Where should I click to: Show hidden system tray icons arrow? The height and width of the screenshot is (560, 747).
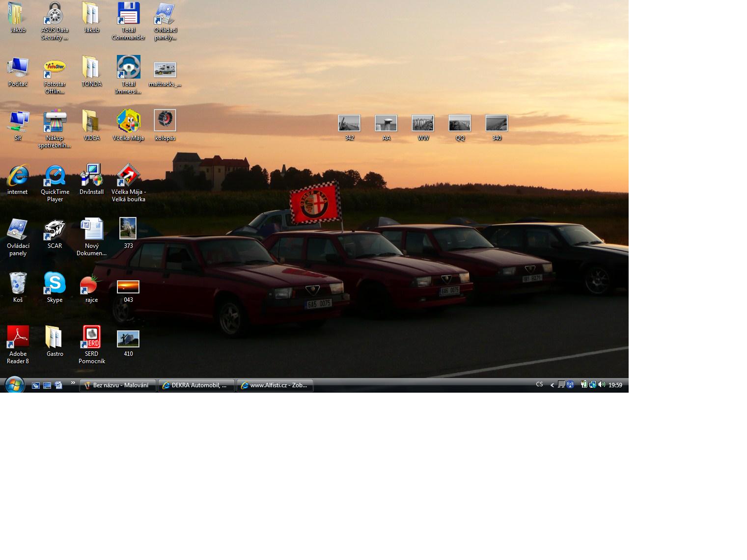tap(552, 385)
